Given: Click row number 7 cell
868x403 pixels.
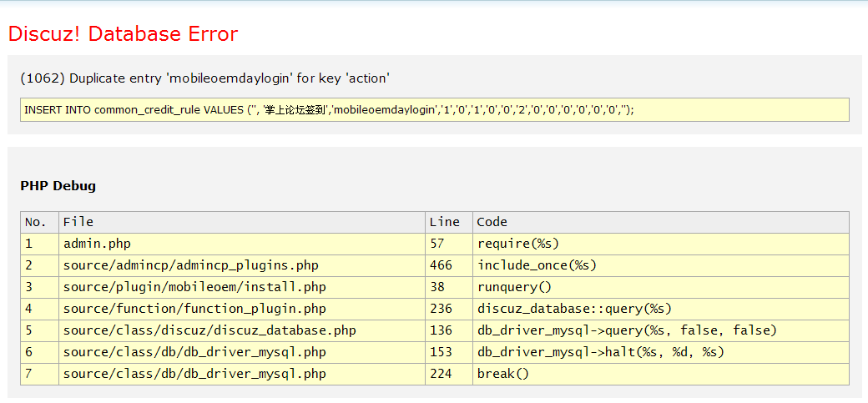Looking at the screenshot, I should coord(39,374).
